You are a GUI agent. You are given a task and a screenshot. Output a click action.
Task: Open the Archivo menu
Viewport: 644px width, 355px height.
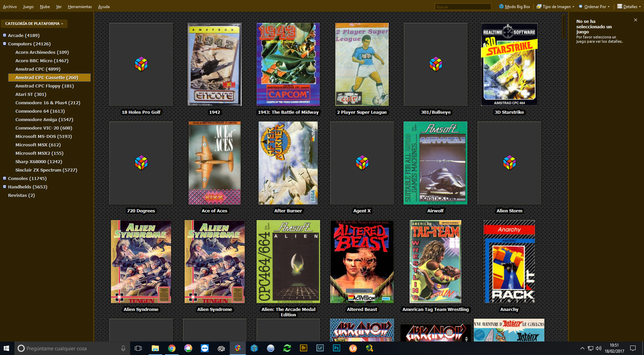[x=10, y=6]
